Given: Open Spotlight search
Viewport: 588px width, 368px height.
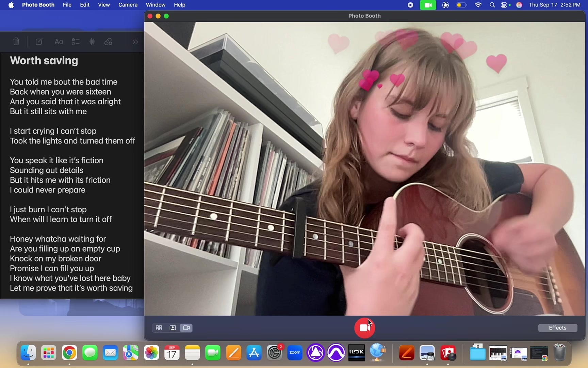Looking at the screenshot, I should click(x=492, y=5).
